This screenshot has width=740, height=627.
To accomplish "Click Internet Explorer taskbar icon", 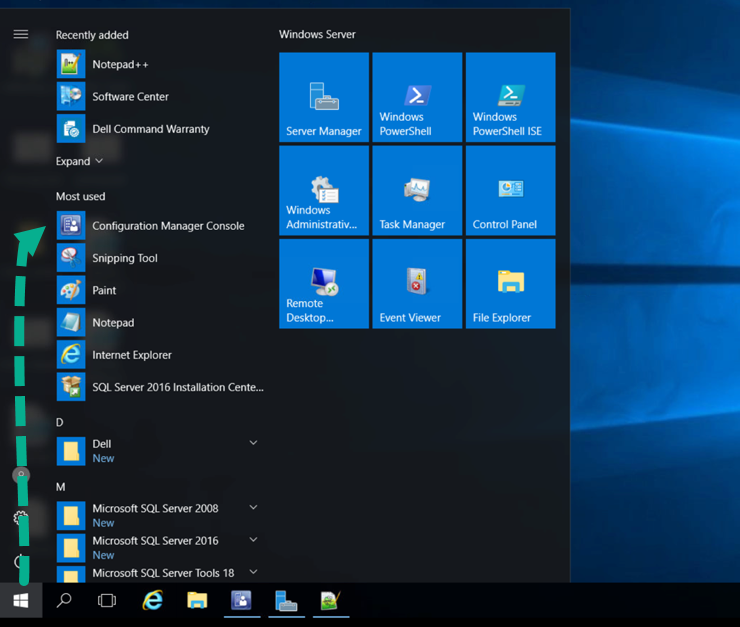I will click(x=152, y=601).
